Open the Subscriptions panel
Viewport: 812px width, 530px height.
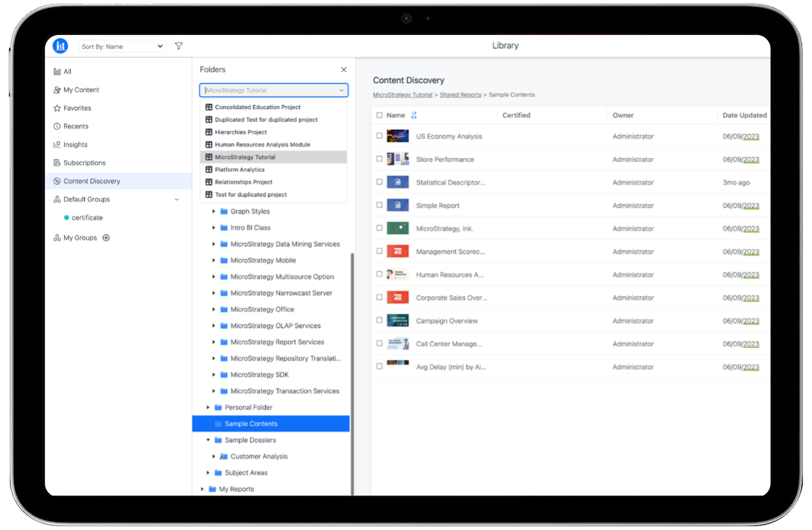point(84,163)
